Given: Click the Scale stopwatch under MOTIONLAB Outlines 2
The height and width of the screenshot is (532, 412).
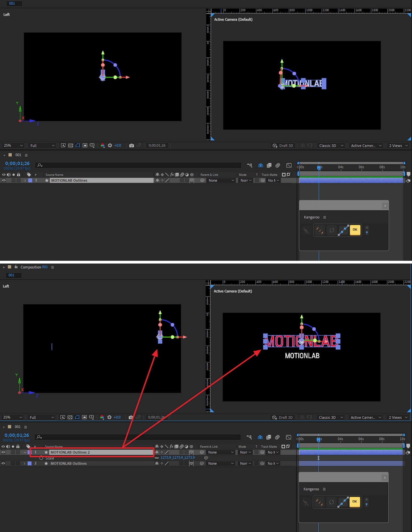Looking at the screenshot, I should (41, 458).
